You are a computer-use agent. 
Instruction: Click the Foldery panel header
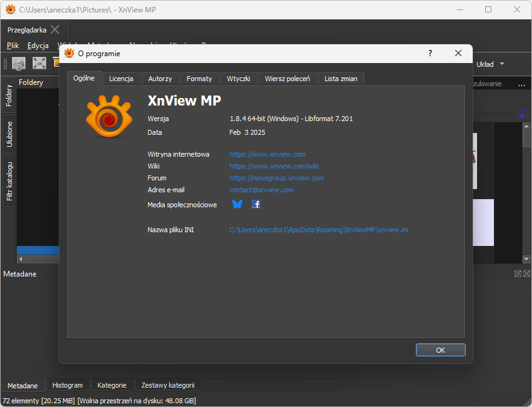(x=31, y=82)
